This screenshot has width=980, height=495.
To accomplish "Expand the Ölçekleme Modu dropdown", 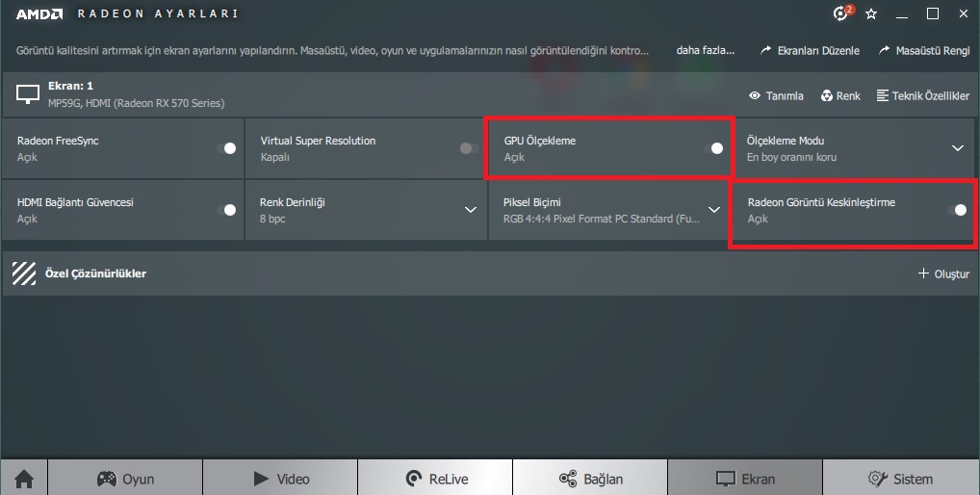I will pyautogui.click(x=958, y=148).
